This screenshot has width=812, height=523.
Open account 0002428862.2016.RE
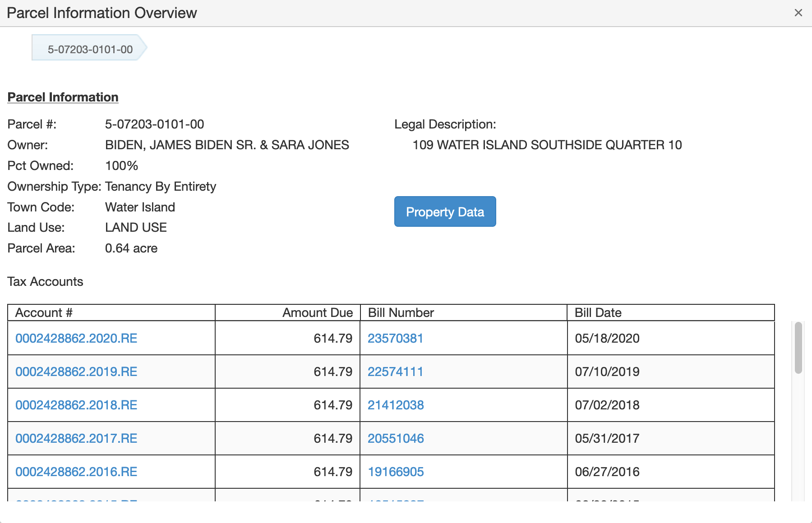coord(76,472)
